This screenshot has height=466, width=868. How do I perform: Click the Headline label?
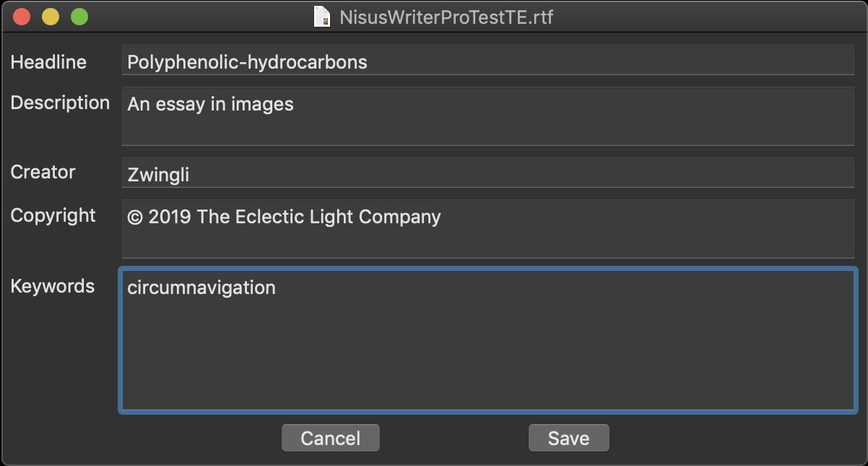point(48,62)
